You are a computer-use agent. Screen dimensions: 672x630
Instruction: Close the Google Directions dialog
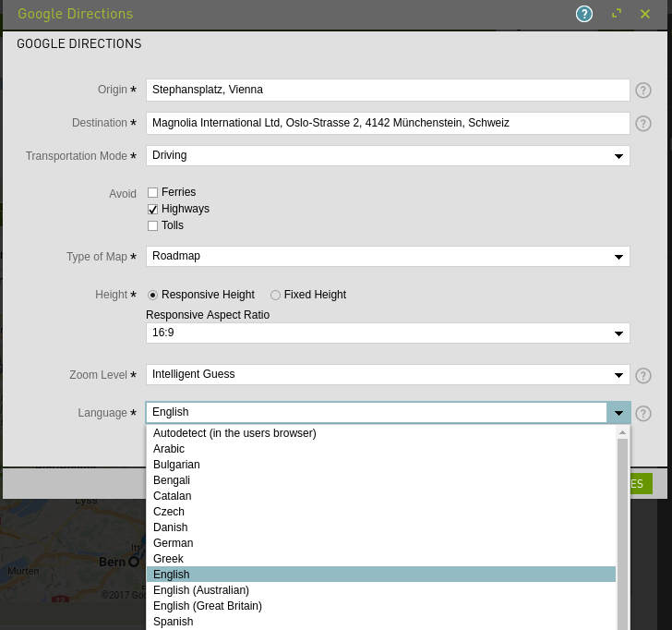coord(645,14)
